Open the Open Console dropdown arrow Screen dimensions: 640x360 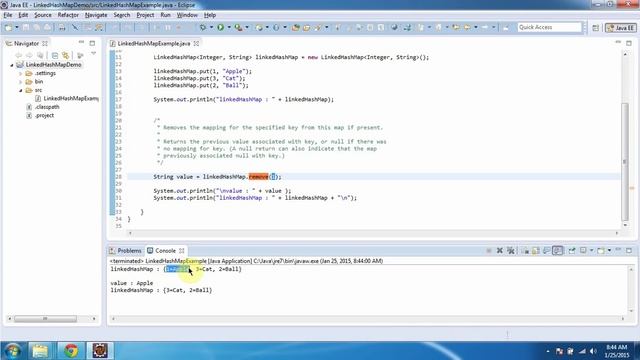[x=609, y=251]
